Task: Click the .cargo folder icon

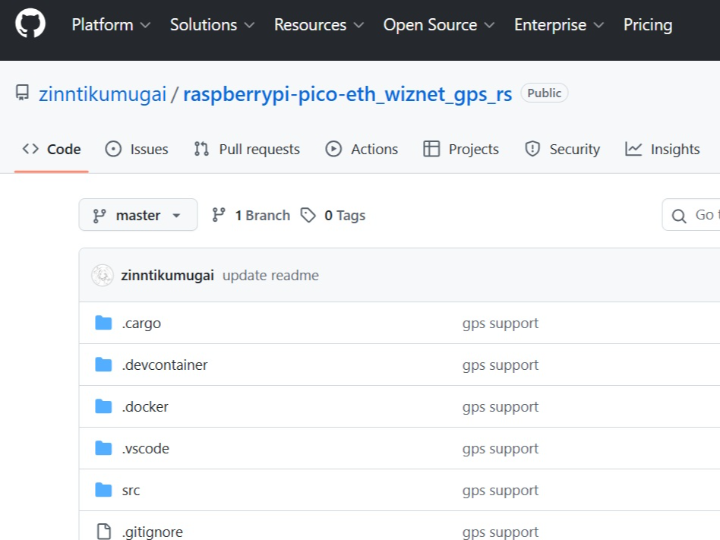Action: coord(103,323)
